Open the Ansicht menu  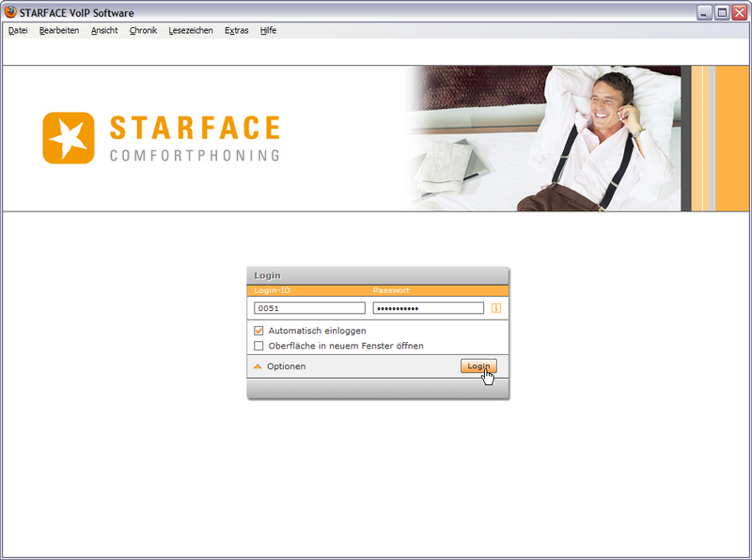click(x=104, y=30)
